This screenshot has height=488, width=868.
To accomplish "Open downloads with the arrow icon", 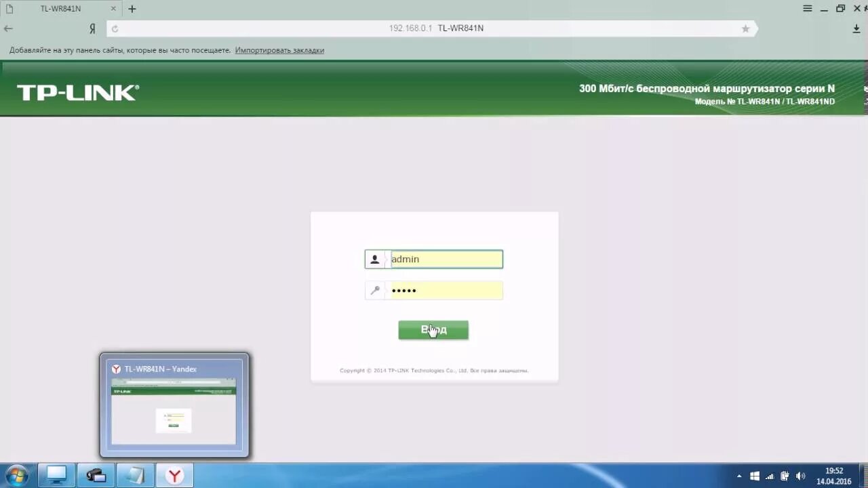I will 856,28.
